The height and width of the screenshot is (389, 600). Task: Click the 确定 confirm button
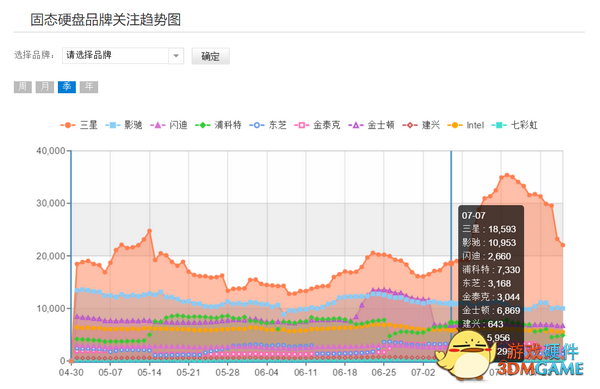[x=210, y=56]
